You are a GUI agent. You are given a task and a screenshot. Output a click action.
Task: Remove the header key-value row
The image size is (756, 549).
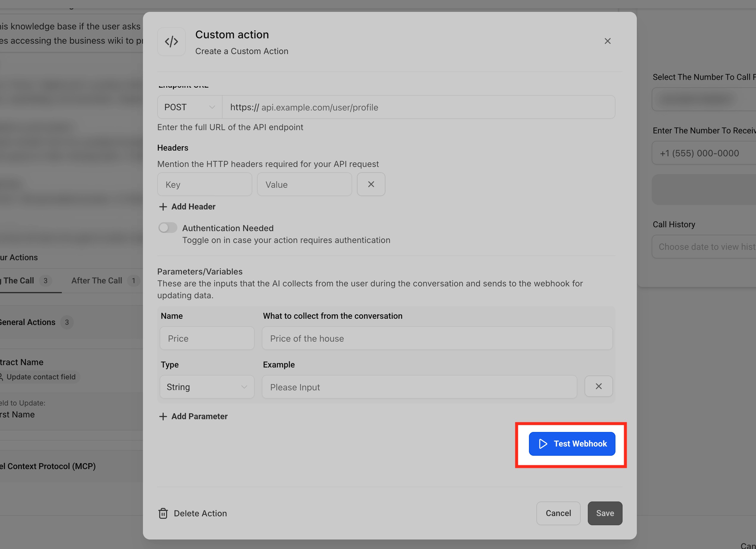coord(371,184)
